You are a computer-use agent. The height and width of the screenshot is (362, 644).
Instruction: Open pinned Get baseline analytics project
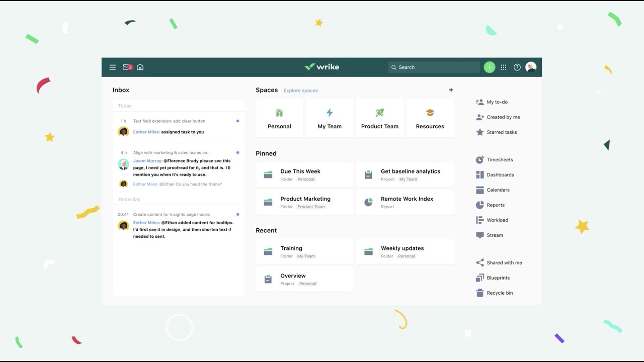405,174
